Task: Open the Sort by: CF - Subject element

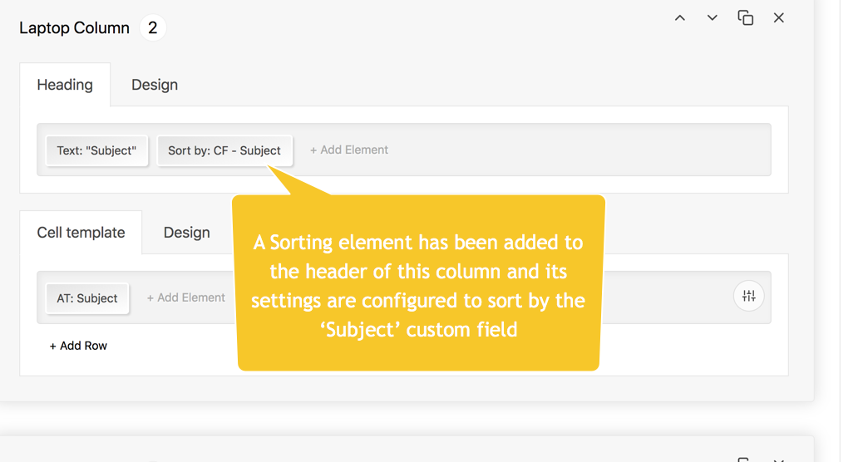Action: pyautogui.click(x=224, y=150)
